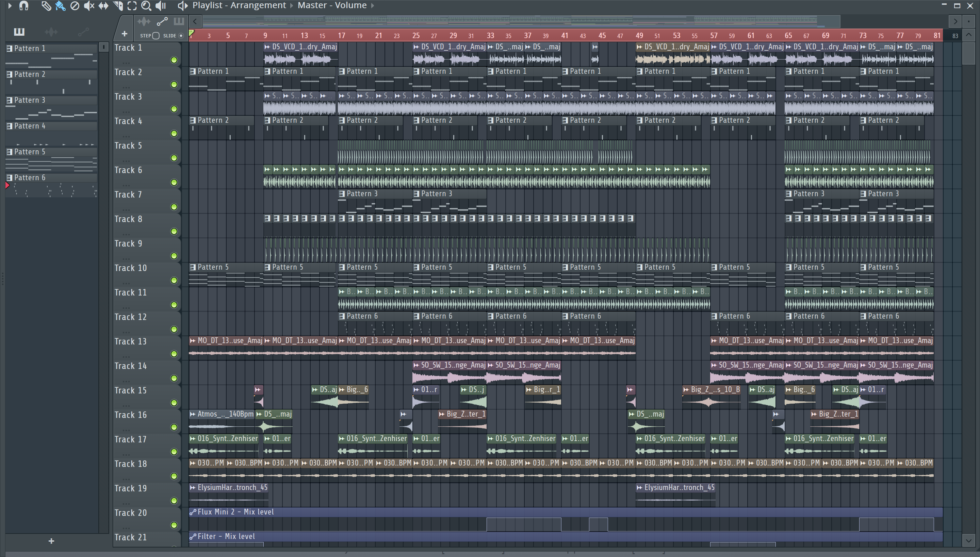Screen dimensions: 980x557
Task: Mute Track 16 with its green LED
Action: [x=174, y=427]
